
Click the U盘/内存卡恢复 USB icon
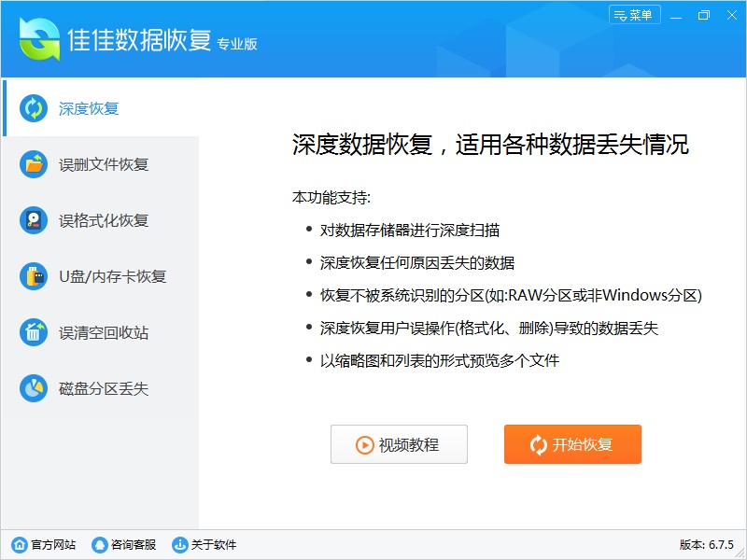pos(34,276)
